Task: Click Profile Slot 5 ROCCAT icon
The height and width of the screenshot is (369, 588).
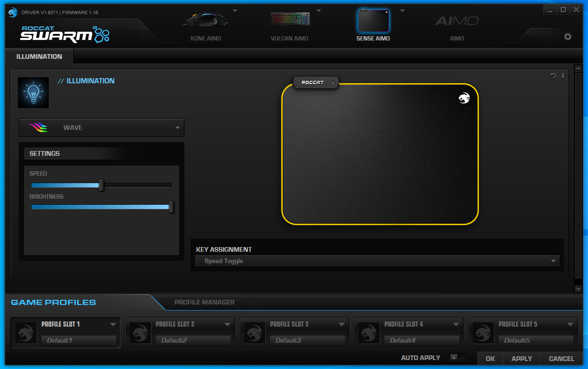Action: point(483,334)
